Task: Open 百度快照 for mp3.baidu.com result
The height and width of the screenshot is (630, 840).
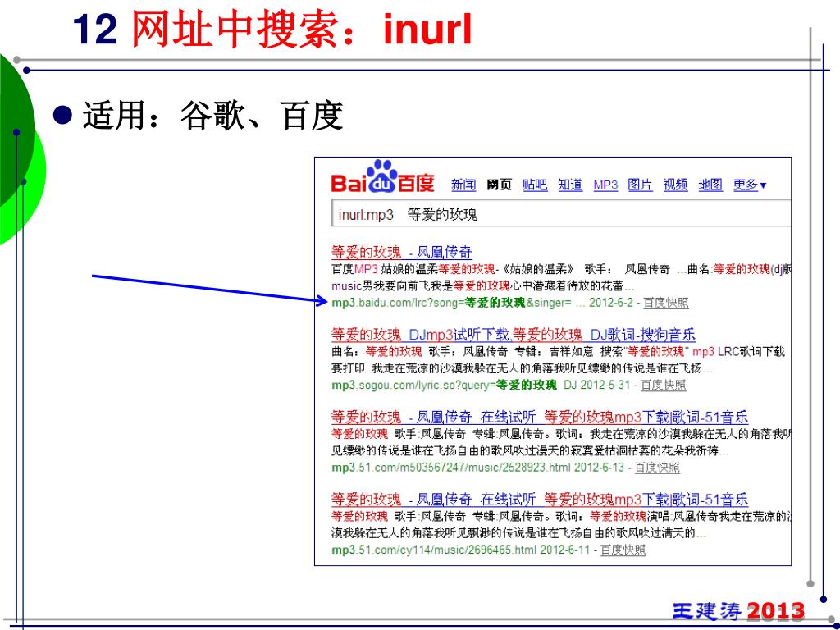Action: point(666,303)
